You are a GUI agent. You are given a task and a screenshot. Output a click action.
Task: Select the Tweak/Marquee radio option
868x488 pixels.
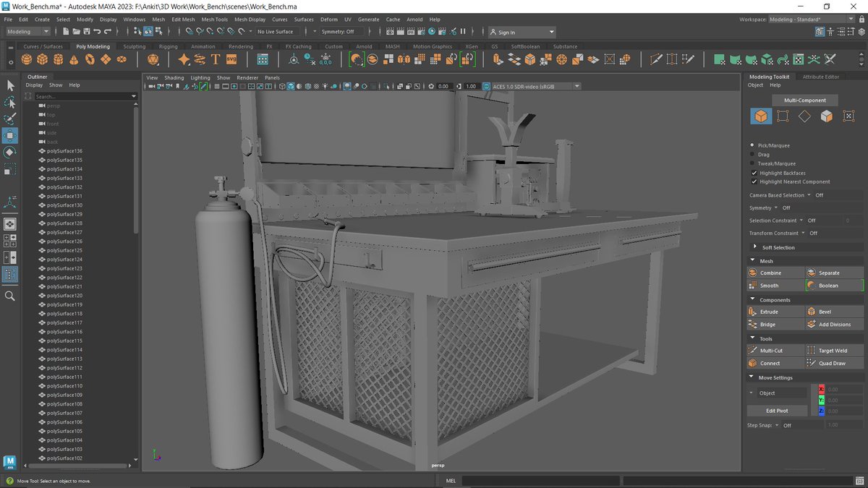(753, 163)
